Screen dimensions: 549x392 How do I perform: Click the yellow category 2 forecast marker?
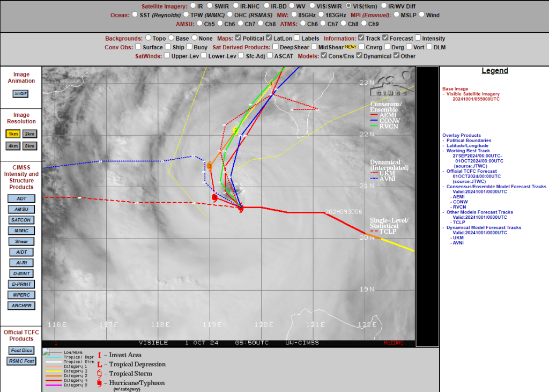point(236,130)
